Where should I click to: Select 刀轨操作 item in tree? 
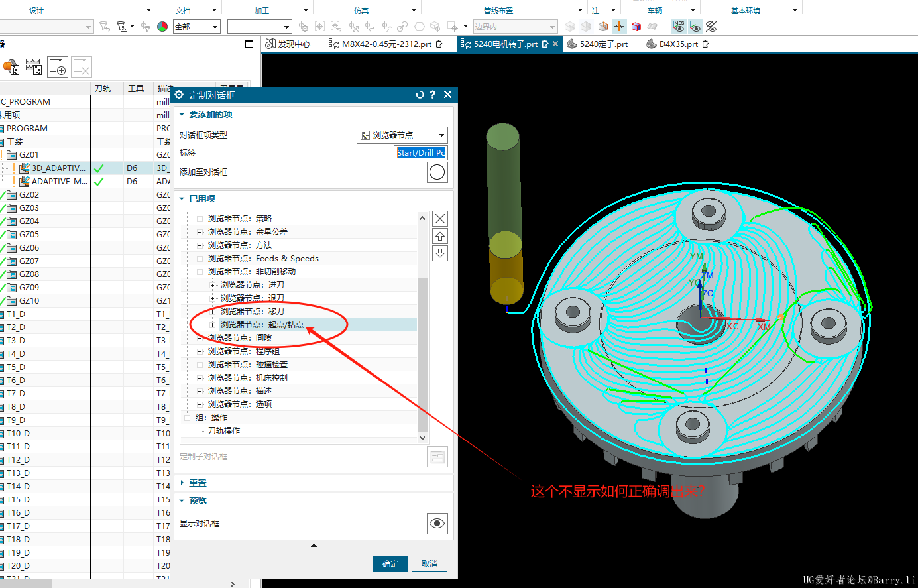click(x=224, y=431)
